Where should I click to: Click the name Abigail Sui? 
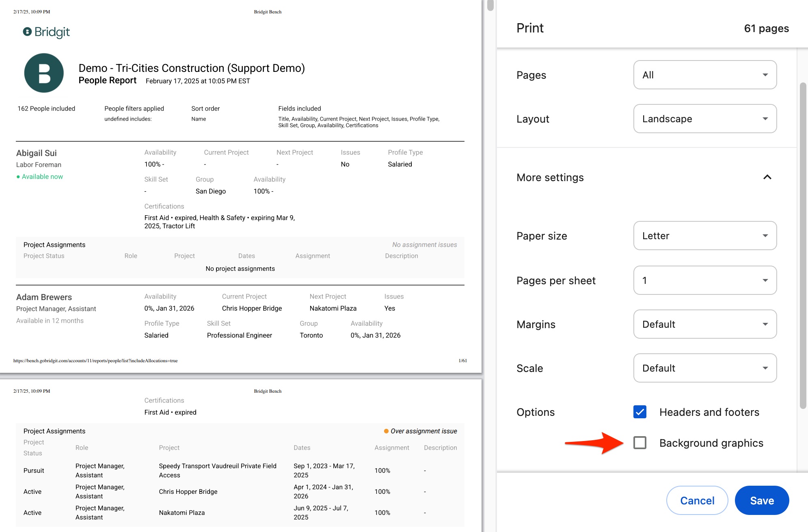tap(37, 153)
